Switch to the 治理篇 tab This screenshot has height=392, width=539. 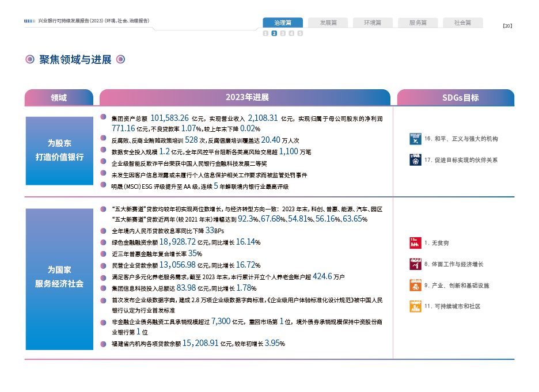(x=283, y=23)
